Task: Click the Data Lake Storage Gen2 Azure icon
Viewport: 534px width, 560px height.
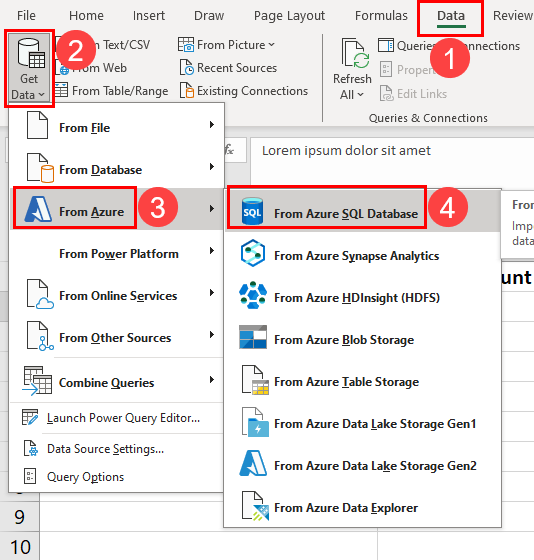Action: click(253, 463)
